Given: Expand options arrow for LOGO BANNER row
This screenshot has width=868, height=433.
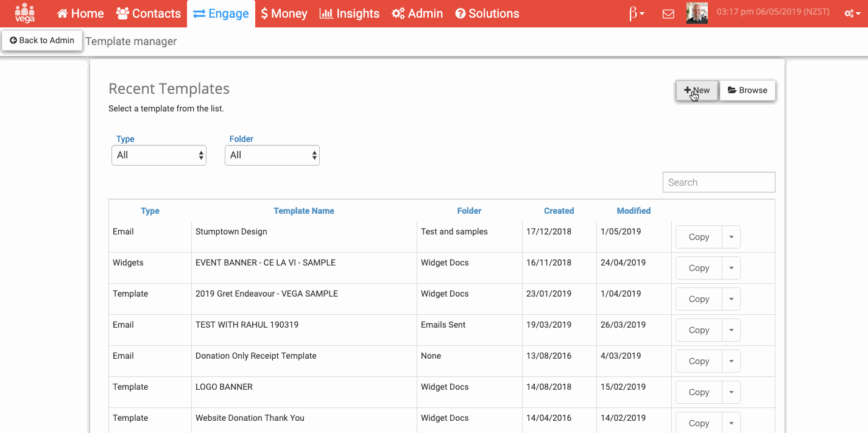Looking at the screenshot, I should coord(731,392).
